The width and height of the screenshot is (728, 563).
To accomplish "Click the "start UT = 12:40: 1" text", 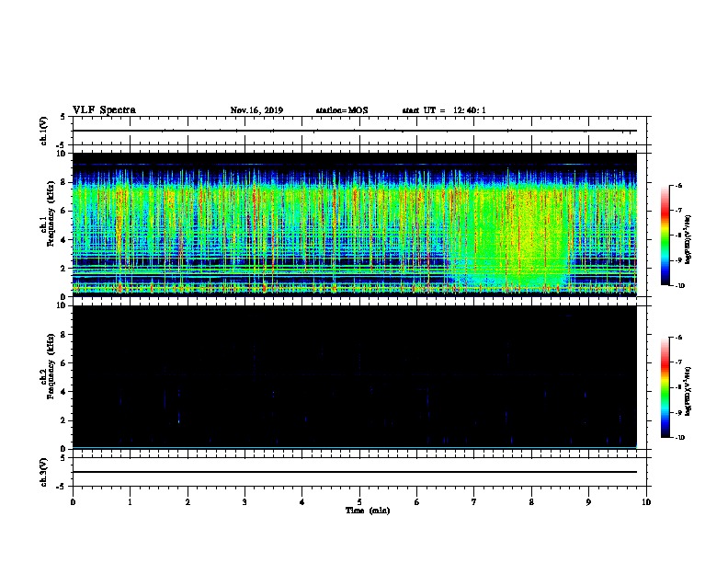I will click(444, 110).
